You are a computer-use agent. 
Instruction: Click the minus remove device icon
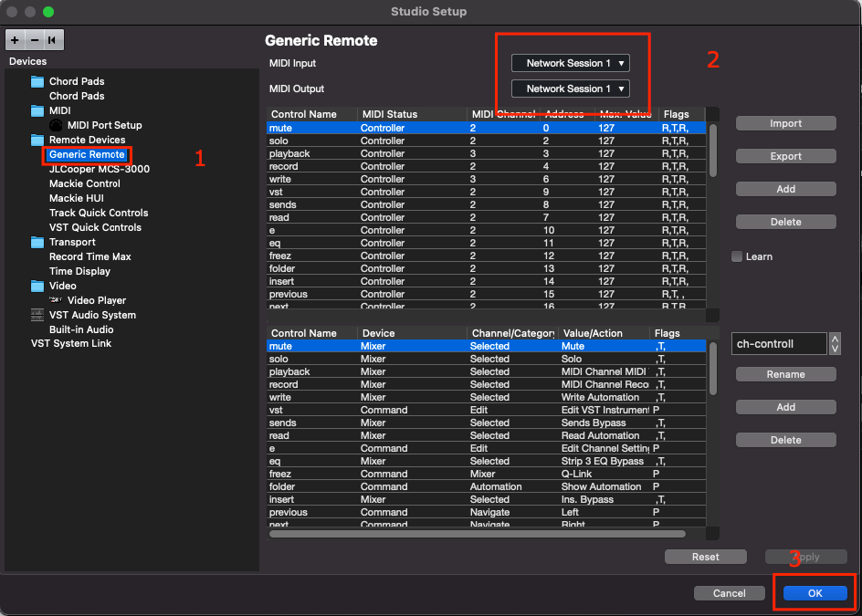(x=35, y=40)
